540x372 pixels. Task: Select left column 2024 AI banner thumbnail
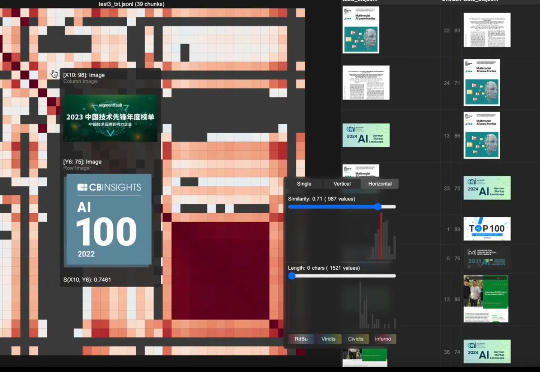click(x=366, y=135)
